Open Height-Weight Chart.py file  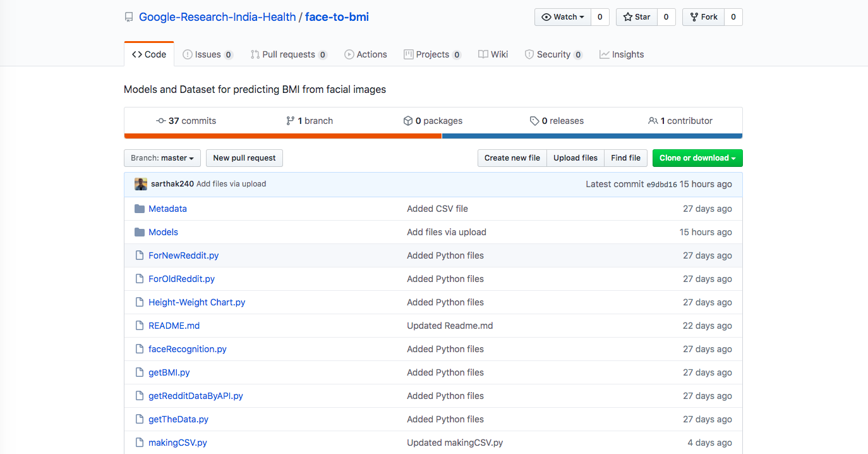click(x=197, y=302)
